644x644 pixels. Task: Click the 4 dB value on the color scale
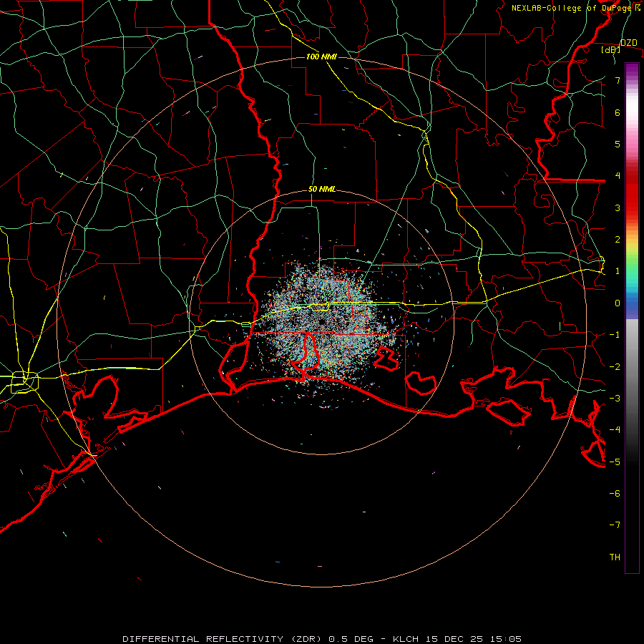pos(618,176)
